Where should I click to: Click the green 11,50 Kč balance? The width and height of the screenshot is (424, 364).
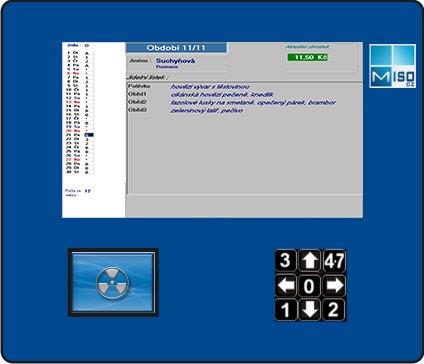pos(307,57)
